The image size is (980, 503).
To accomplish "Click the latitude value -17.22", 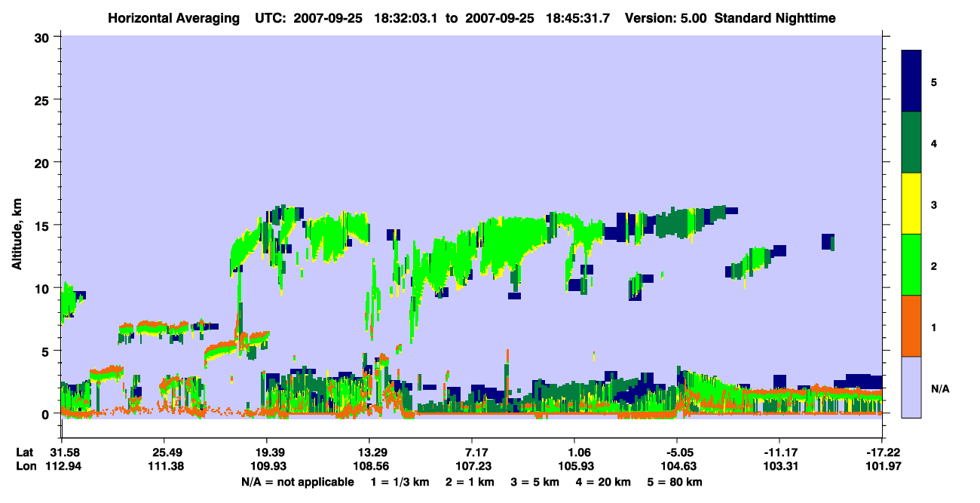I will click(x=882, y=452).
